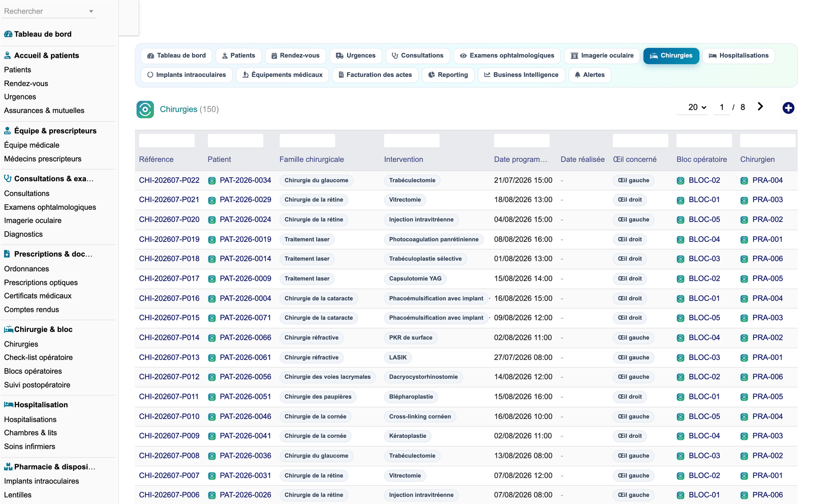The width and height of the screenshot is (815, 504).
Task: Click the Patient filter field
Action: 235,141
